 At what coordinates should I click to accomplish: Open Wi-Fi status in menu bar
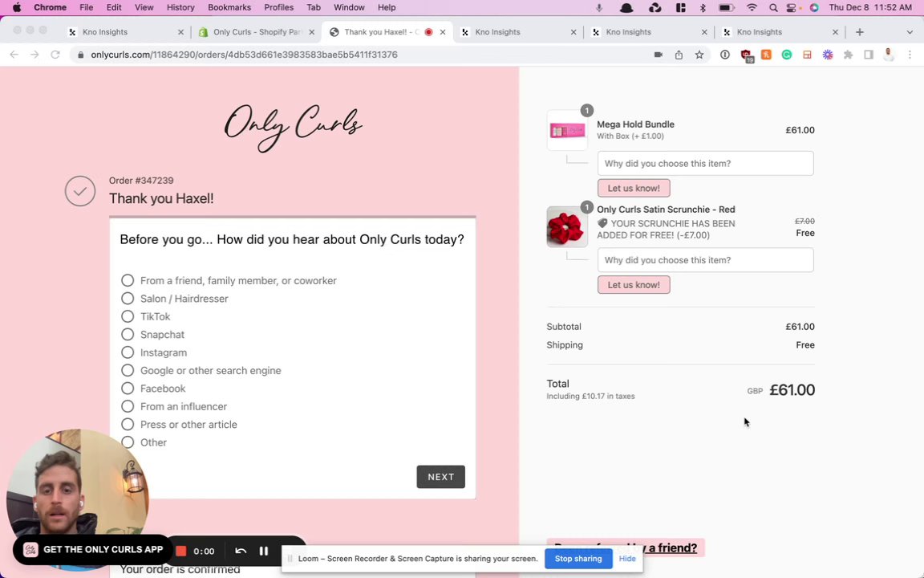[752, 8]
